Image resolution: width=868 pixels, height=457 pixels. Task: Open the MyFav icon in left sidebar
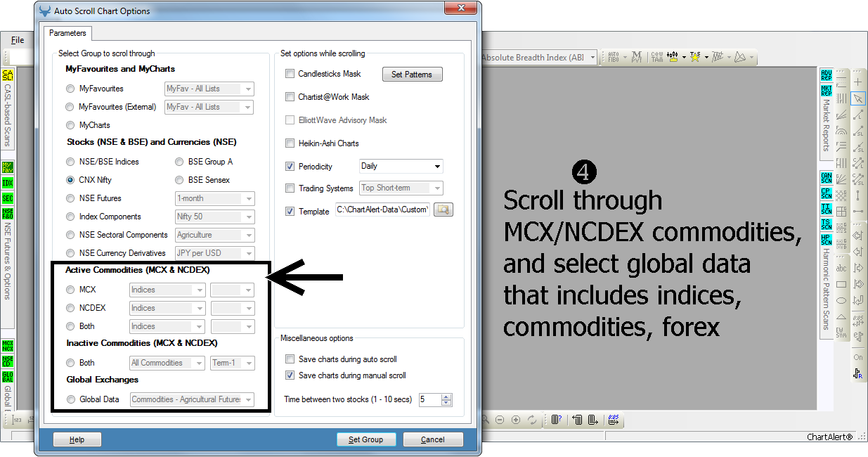[x=8, y=167]
